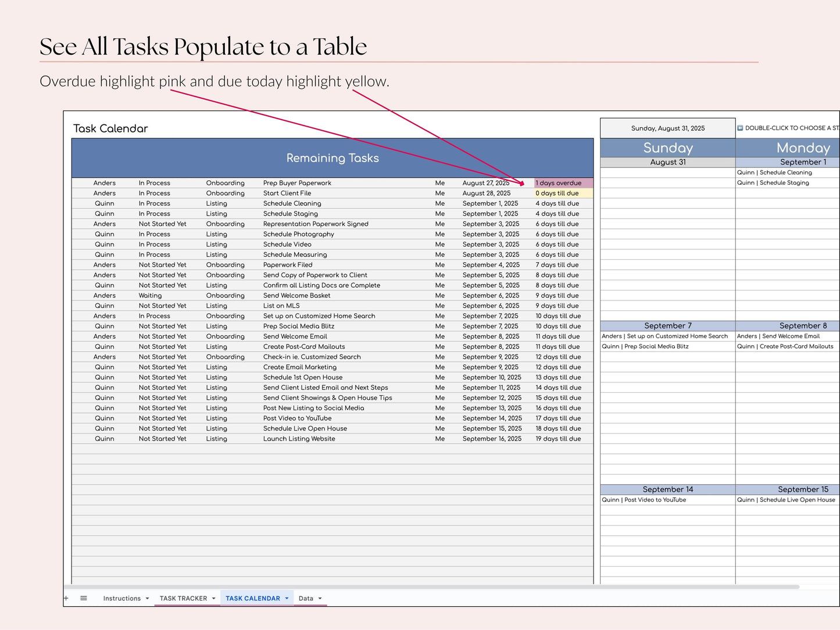
Task: Click the 'Prep Buyer Paperwork' task cell
Action: point(297,183)
